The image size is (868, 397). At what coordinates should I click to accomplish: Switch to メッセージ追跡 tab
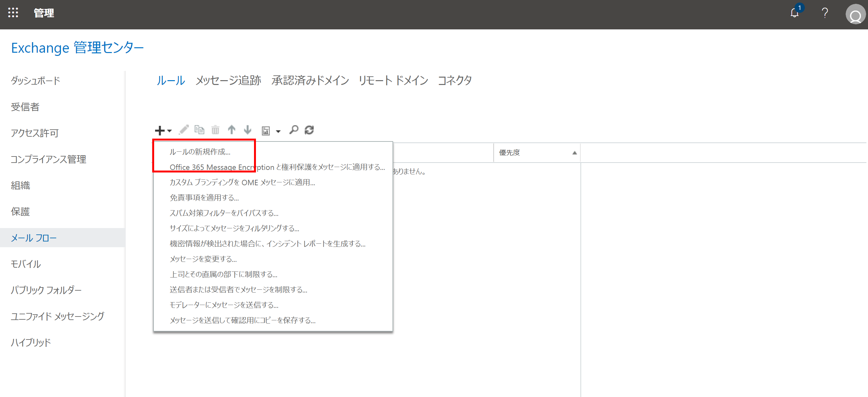[x=228, y=80]
